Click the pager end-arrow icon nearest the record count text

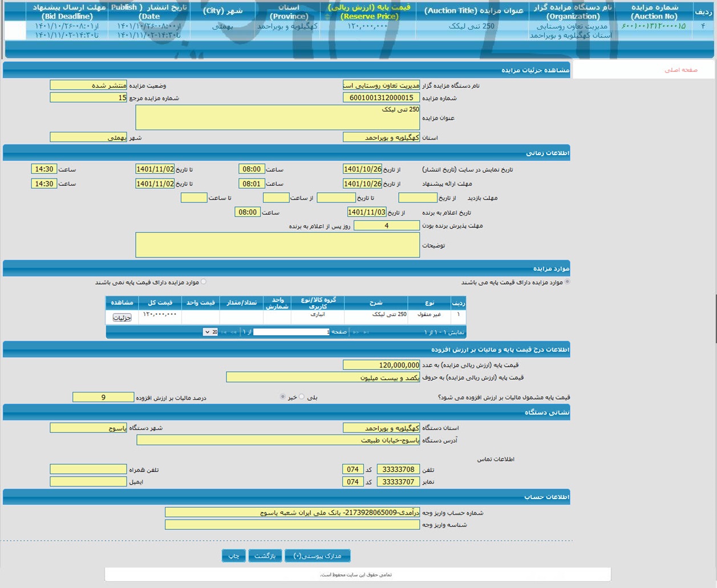[366, 332]
